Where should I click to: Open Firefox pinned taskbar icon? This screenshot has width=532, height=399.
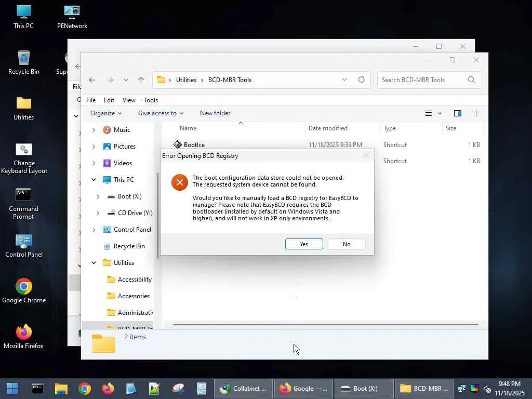[108, 389]
